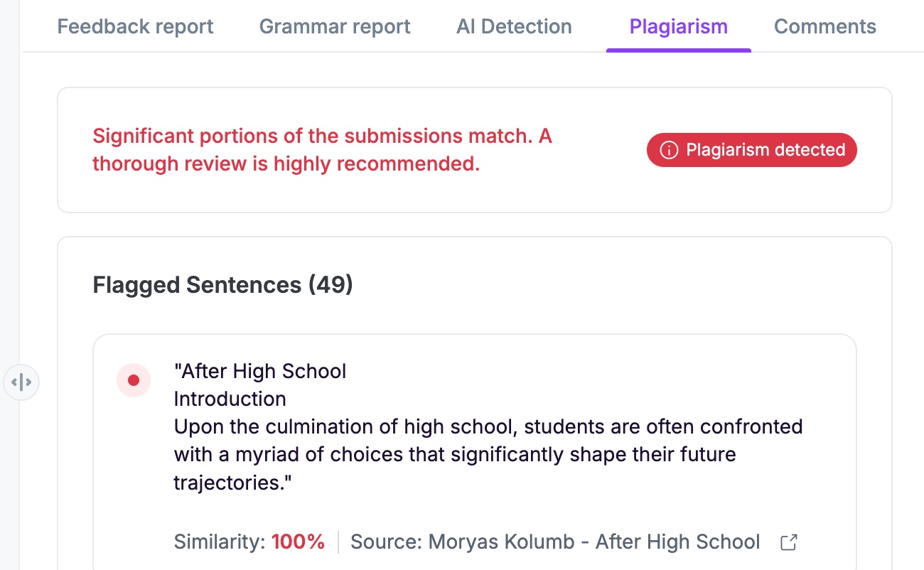The height and width of the screenshot is (570, 924).
Task: Click the Plagiarism detected badge
Action: (x=752, y=150)
